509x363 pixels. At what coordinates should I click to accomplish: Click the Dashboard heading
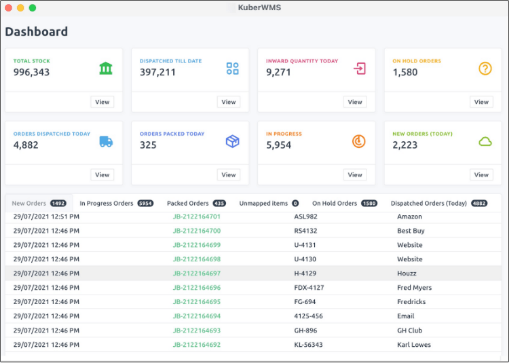click(x=36, y=32)
